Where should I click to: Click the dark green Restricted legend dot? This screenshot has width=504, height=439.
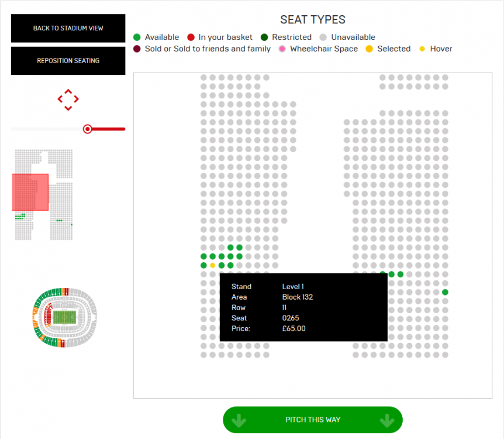[264, 37]
